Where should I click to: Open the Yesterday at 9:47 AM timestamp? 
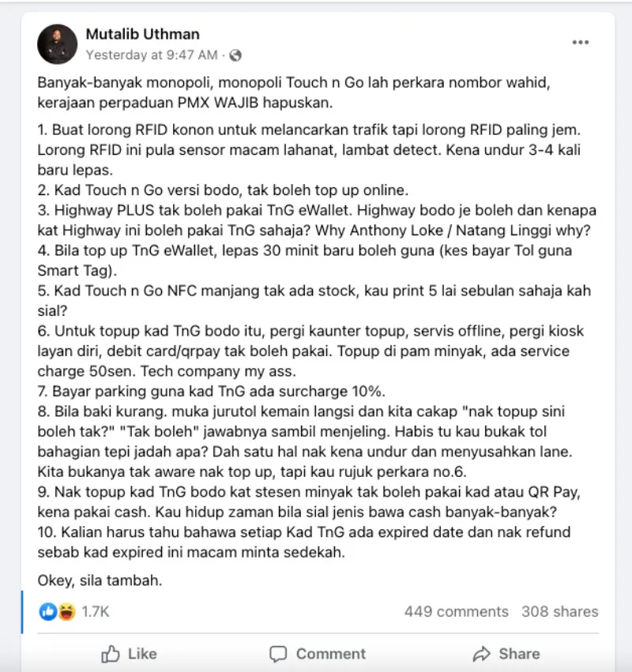[152, 54]
